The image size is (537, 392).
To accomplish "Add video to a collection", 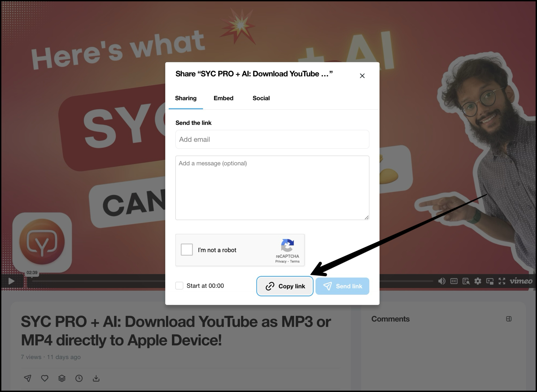I will pos(62,378).
